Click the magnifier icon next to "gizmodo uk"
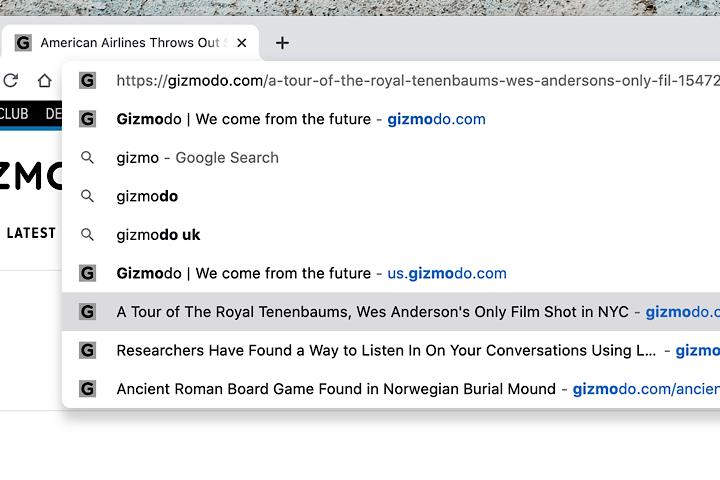The image size is (720, 480). point(88,235)
